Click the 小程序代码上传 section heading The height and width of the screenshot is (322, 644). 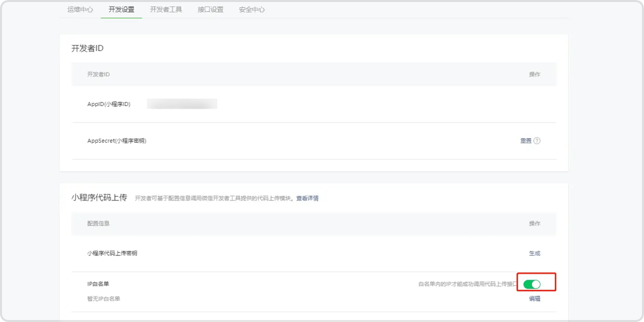pos(99,198)
